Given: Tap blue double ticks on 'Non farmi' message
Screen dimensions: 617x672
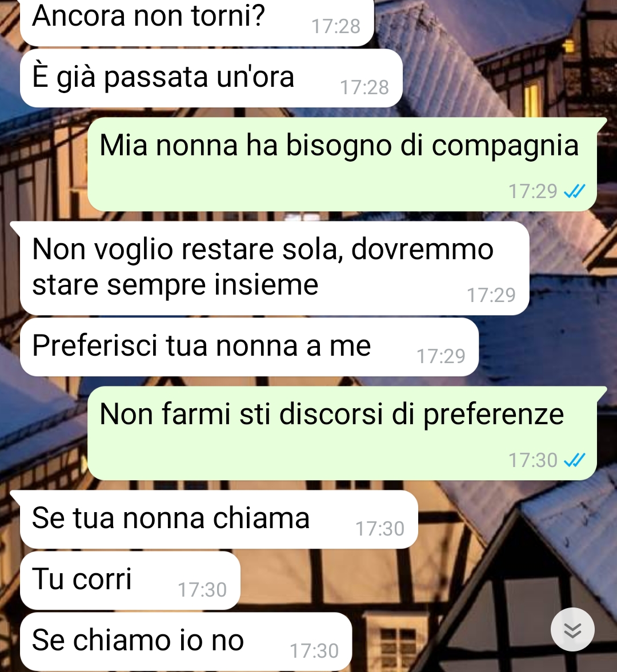Looking at the screenshot, I should 575,460.
